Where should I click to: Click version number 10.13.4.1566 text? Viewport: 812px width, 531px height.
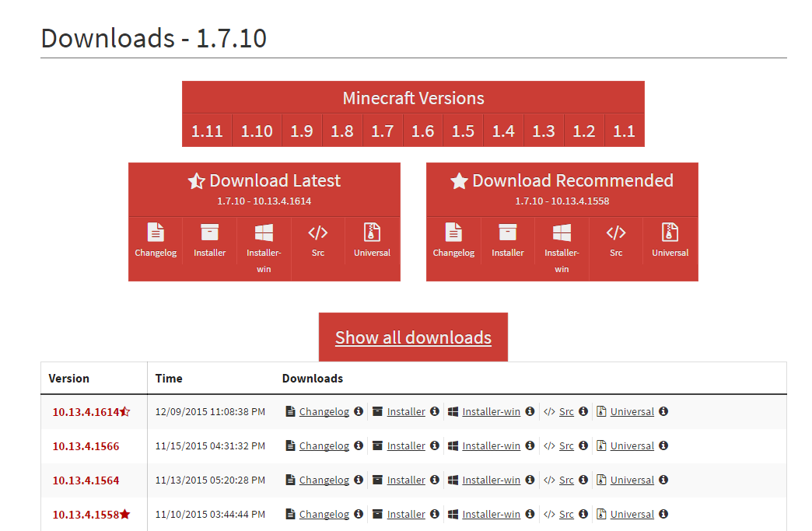click(x=86, y=446)
